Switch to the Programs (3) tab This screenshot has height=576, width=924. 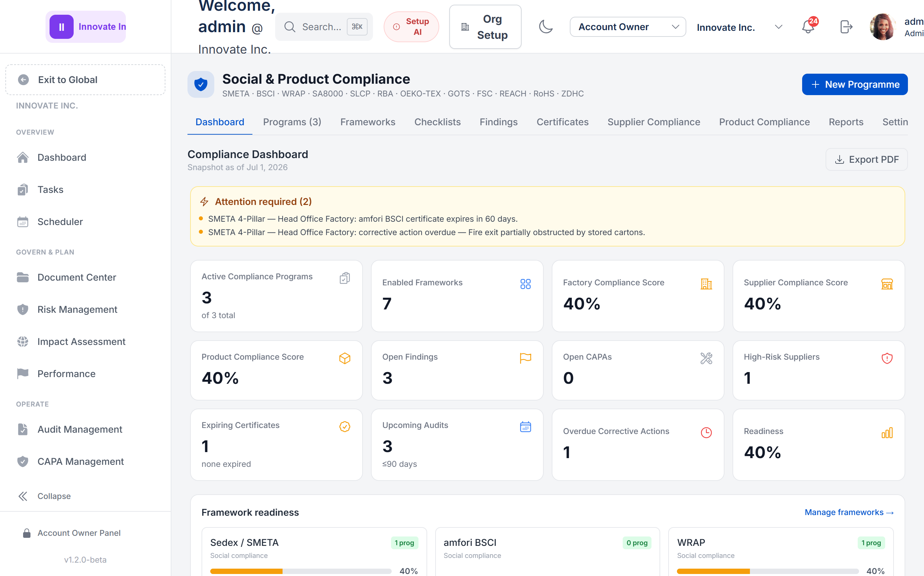pos(292,122)
